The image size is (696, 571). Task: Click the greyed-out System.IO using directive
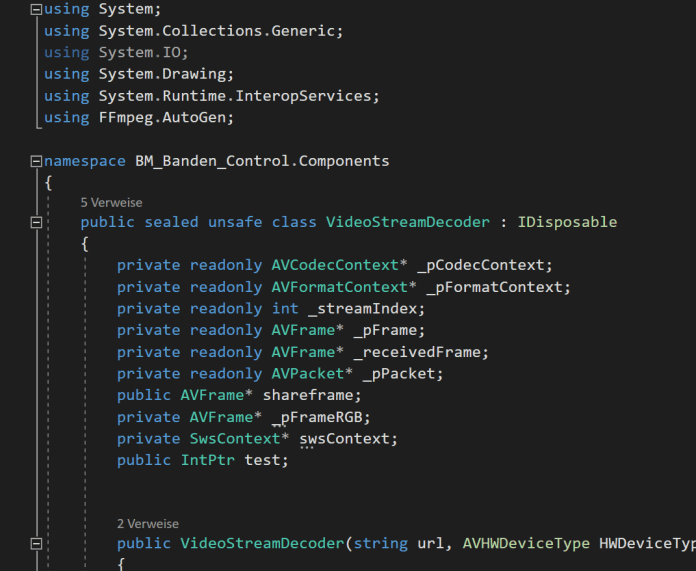pyautogui.click(x=142, y=52)
